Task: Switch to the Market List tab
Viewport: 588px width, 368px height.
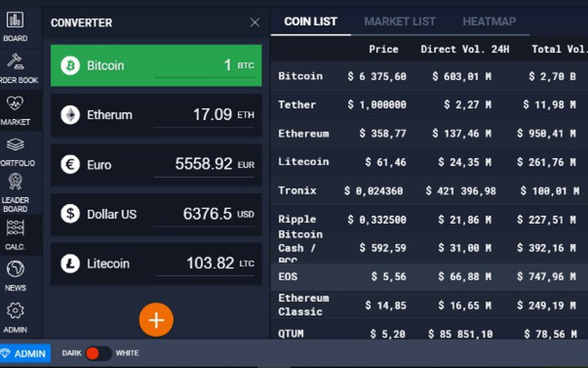Action: 400,22
